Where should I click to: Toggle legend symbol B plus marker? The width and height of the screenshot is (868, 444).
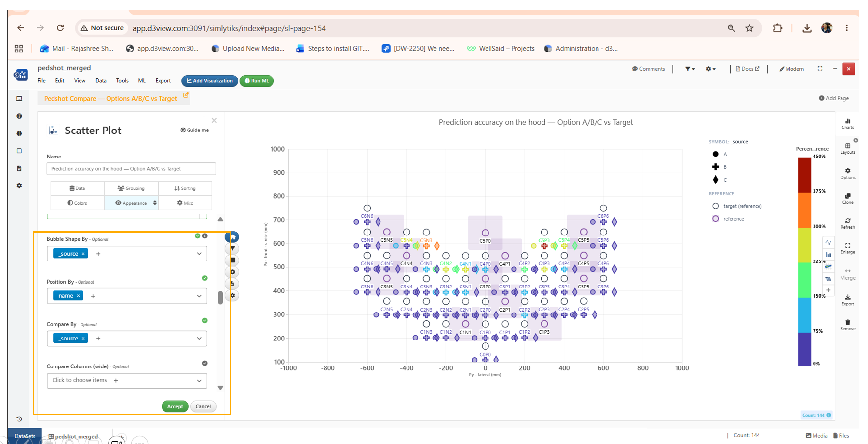(x=715, y=167)
